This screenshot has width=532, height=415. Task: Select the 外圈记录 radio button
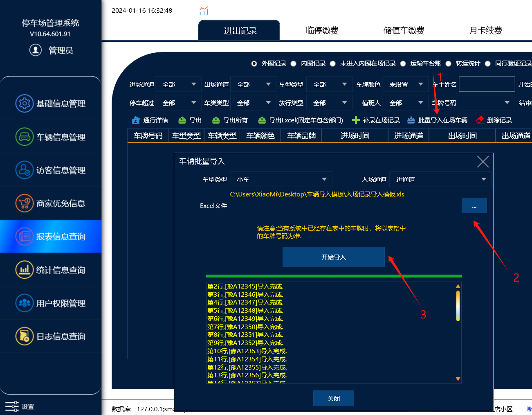pos(254,63)
